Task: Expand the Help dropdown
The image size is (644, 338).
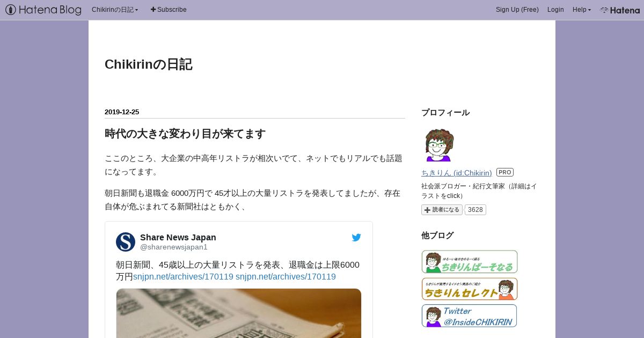Action: coord(582,10)
